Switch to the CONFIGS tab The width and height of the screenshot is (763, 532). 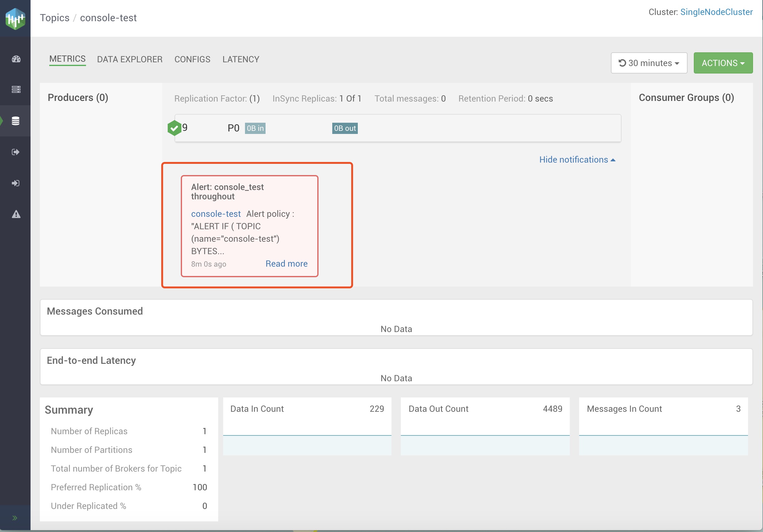click(192, 59)
